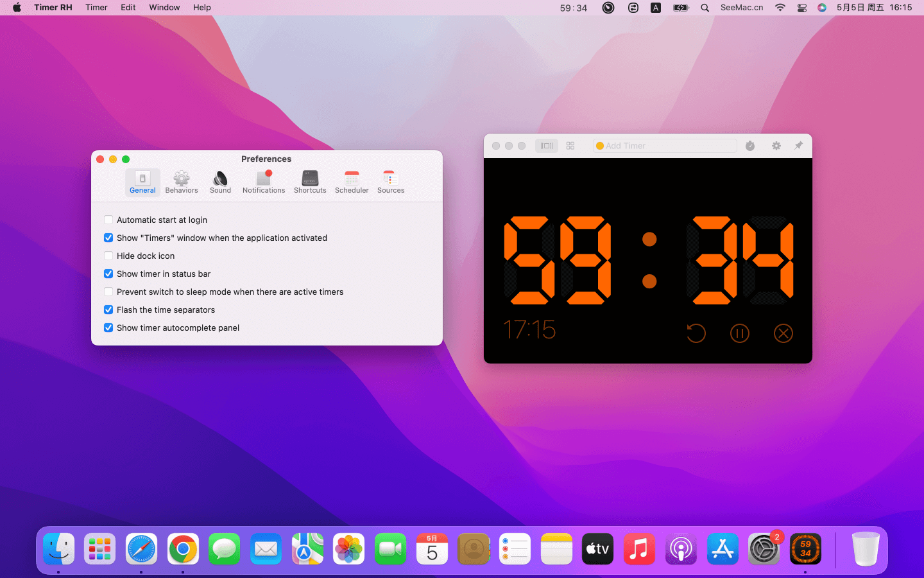Cancel the timer with the X button
This screenshot has height=578, width=924.
[x=783, y=333]
